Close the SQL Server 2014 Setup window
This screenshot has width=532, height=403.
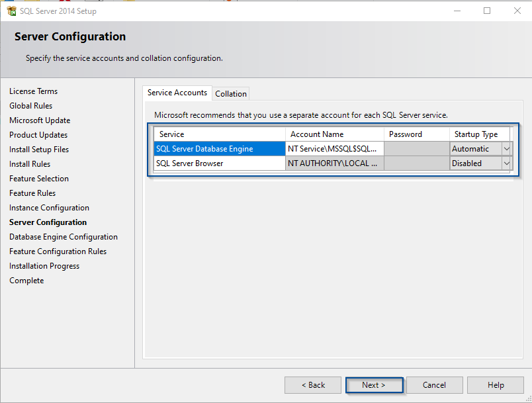point(517,11)
